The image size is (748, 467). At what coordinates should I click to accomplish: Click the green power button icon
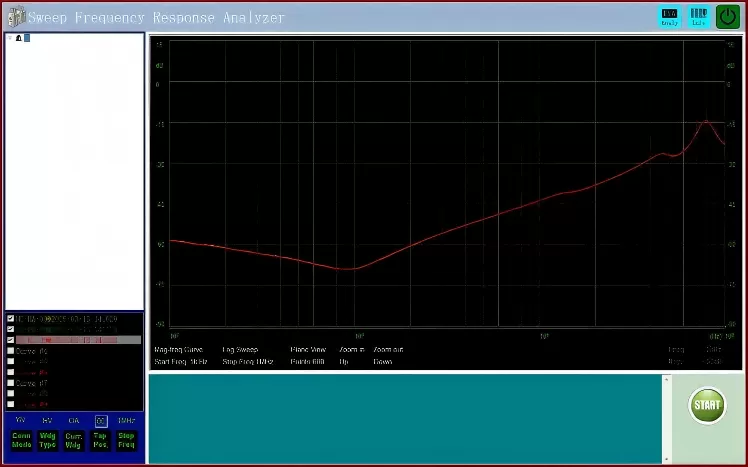point(727,17)
